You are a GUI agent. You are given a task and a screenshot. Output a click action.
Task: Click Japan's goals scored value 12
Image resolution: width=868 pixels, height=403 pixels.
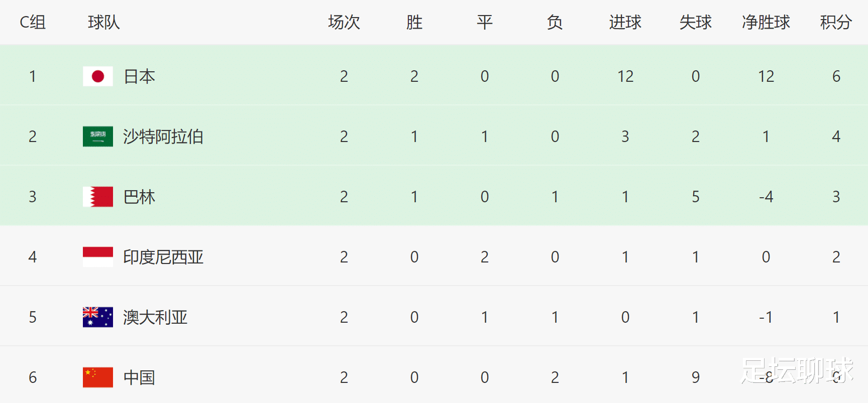pos(625,76)
